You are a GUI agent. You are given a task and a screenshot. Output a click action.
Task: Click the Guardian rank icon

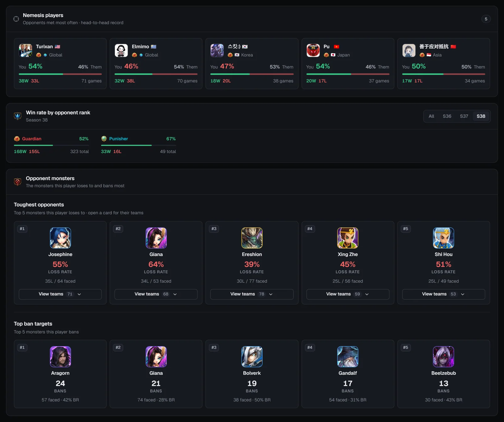tap(17, 139)
